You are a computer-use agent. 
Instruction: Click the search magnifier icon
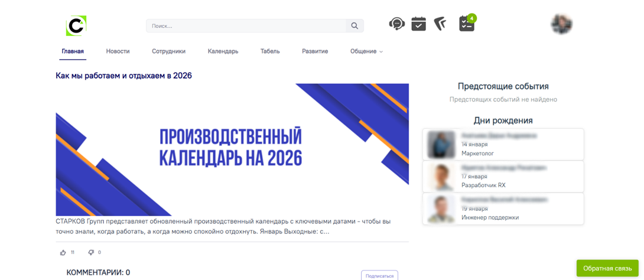pyautogui.click(x=355, y=26)
